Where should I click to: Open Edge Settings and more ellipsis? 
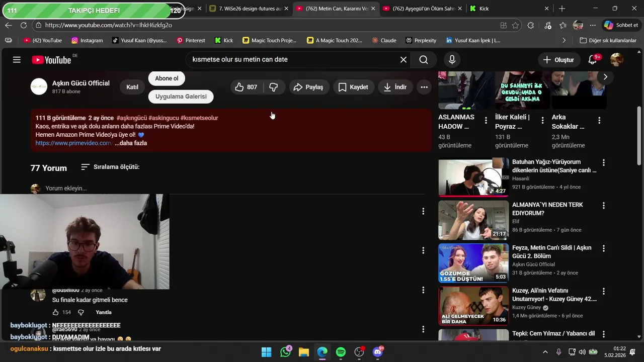(x=593, y=25)
